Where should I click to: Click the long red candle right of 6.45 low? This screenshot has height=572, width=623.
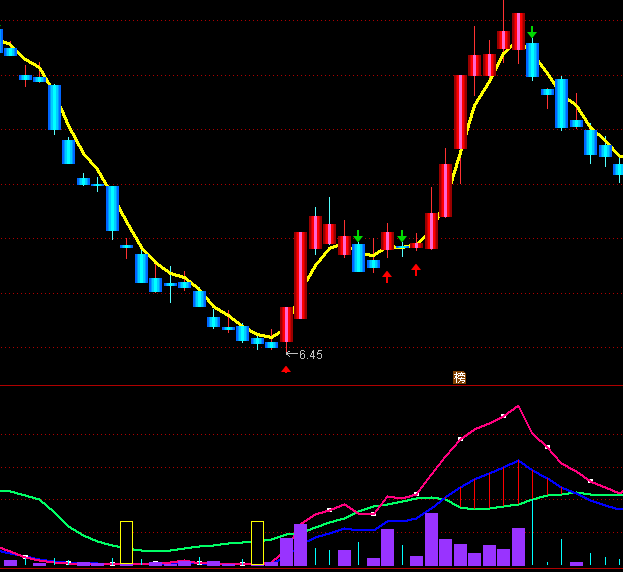tap(300, 275)
